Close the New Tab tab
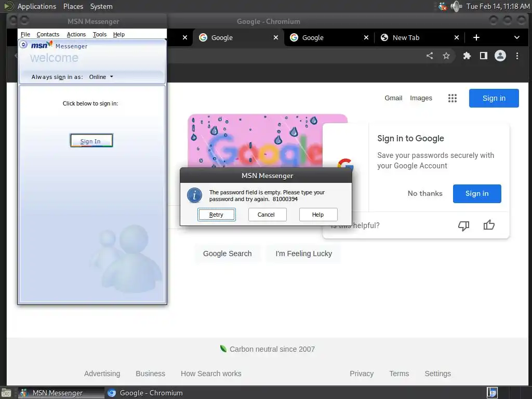This screenshot has height=399, width=532. point(457,37)
